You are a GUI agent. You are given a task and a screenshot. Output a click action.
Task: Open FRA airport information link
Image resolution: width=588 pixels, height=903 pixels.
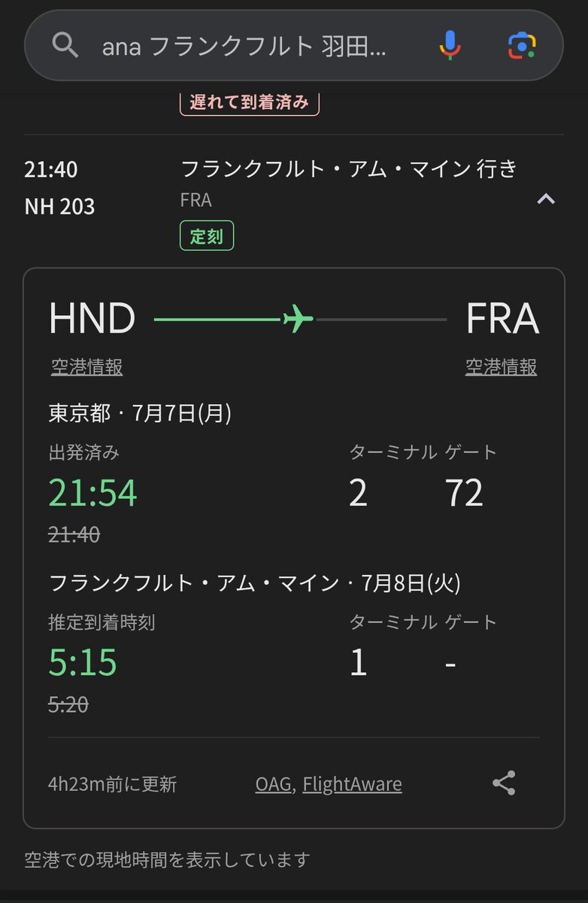(x=502, y=366)
